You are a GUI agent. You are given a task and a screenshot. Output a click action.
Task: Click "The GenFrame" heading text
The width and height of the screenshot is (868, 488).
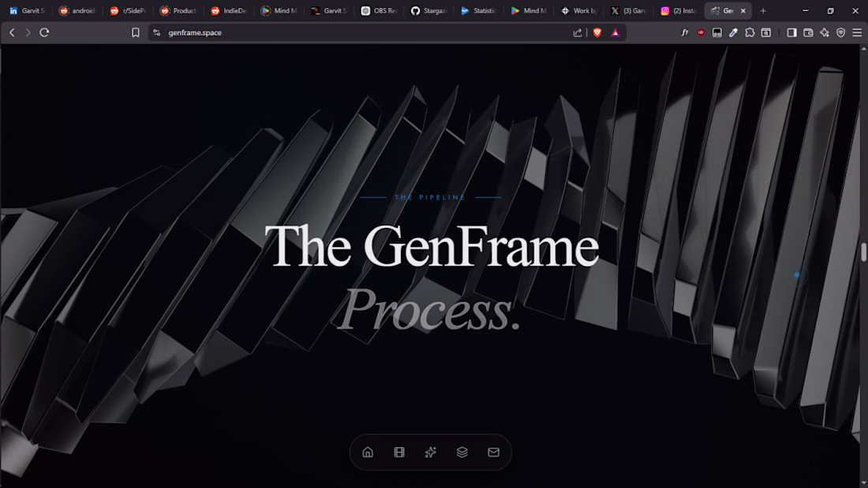431,246
